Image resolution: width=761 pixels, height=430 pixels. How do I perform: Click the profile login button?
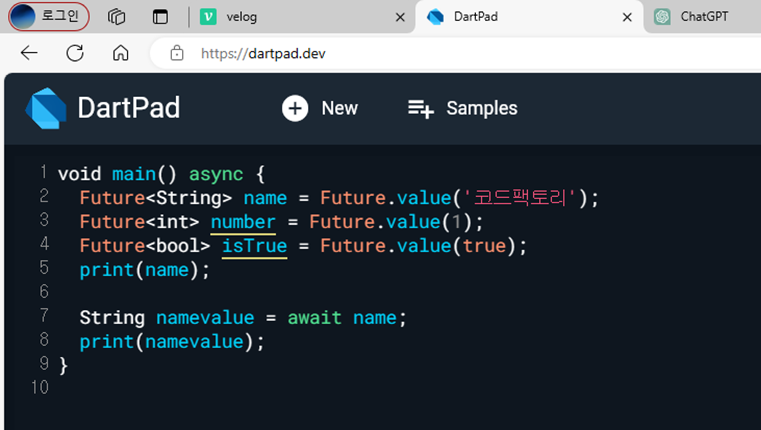pos(49,17)
